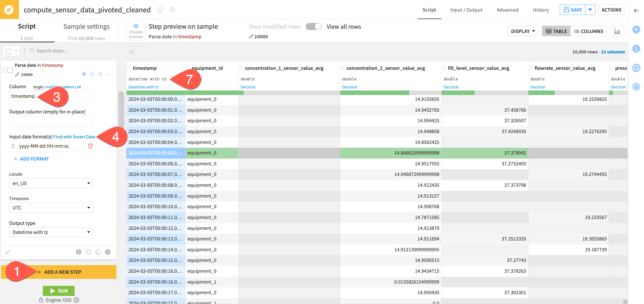Open the Output type dropdown

pyautogui.click(x=51, y=232)
